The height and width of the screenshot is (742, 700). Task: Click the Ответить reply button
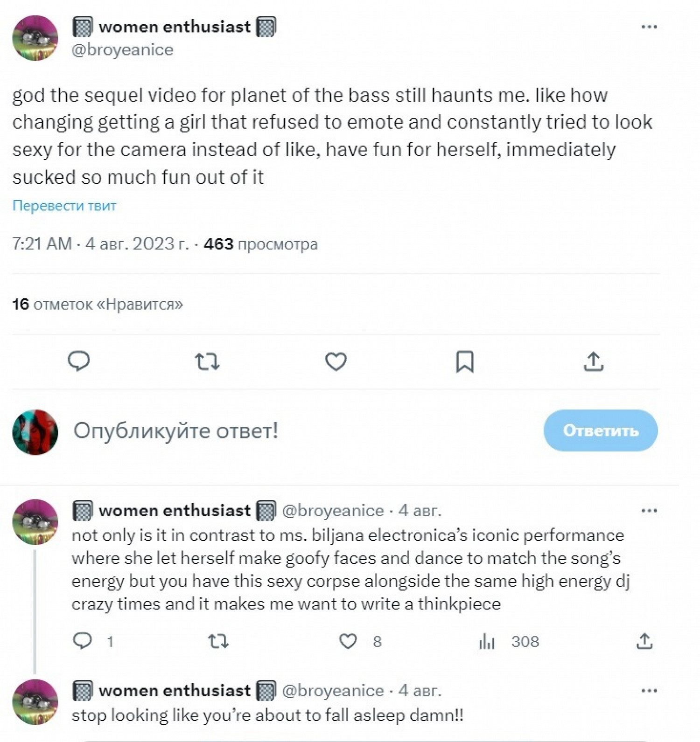pos(601,430)
